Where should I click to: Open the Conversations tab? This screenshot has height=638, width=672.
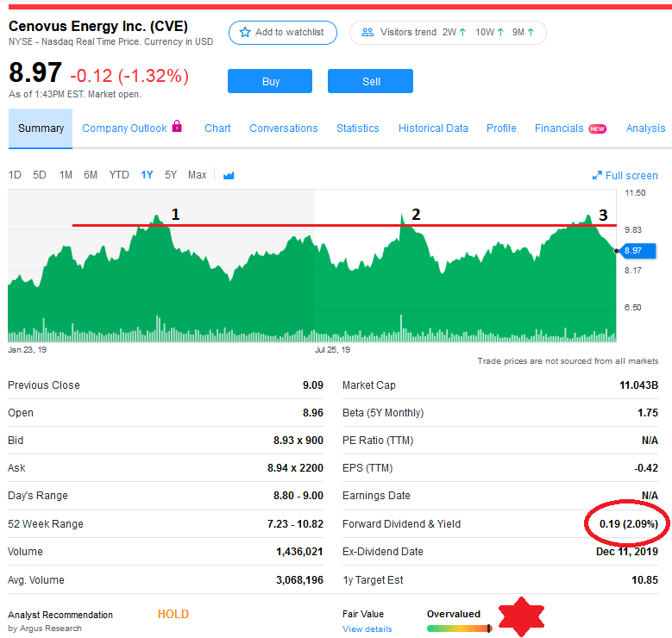click(x=283, y=128)
